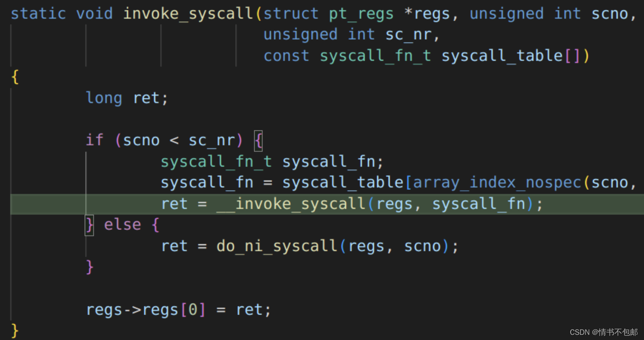The height and width of the screenshot is (340, 644).
Task: Click syscall_fn_t type in the local declaration
Action: point(216,162)
